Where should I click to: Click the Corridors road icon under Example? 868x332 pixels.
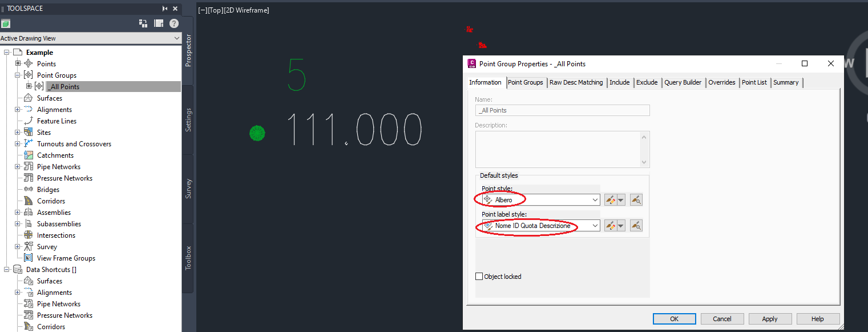(x=28, y=201)
